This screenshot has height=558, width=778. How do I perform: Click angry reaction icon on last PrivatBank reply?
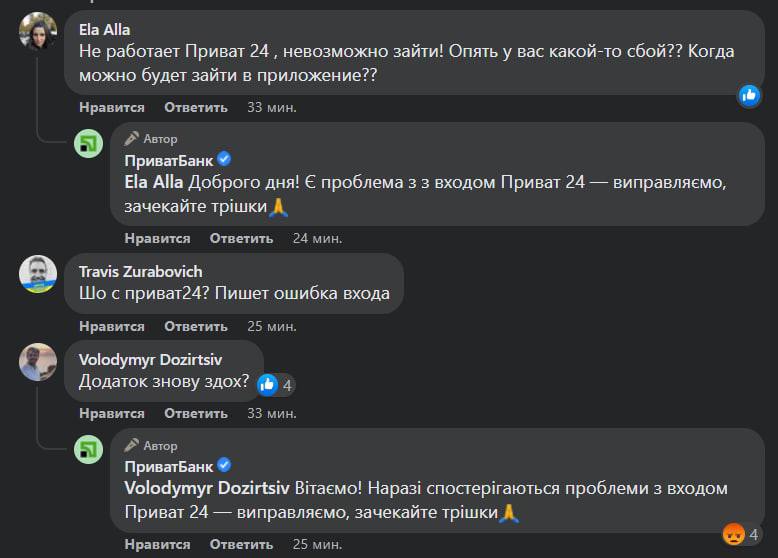click(x=735, y=534)
